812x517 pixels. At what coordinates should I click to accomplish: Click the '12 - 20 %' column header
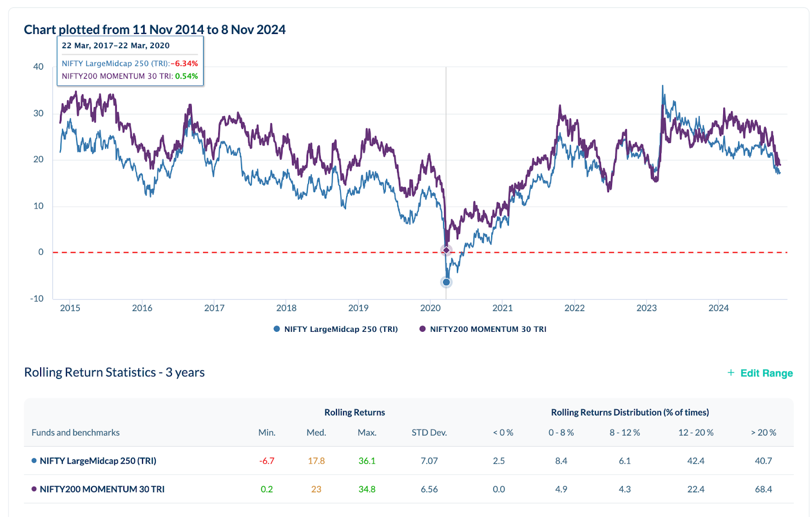tap(696, 433)
